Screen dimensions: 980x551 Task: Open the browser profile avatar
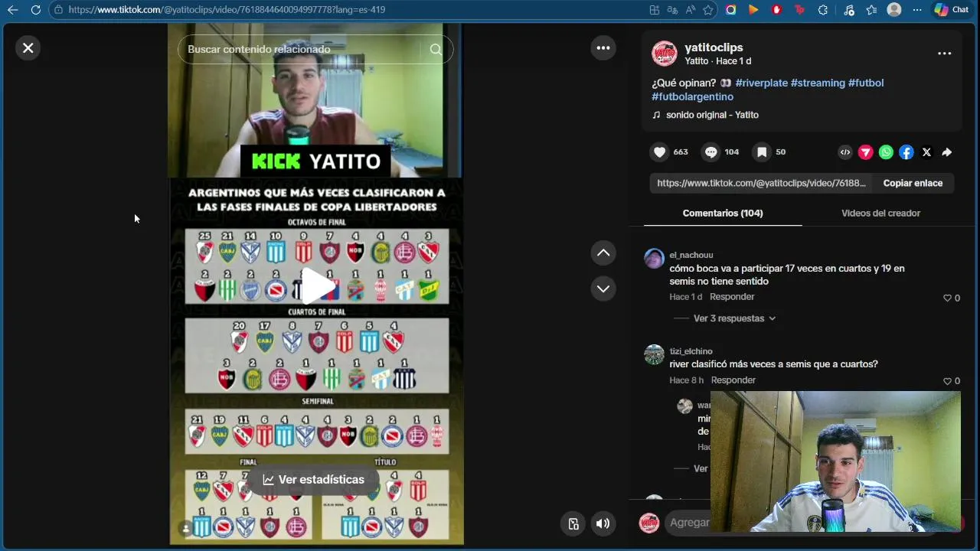pos(894,10)
